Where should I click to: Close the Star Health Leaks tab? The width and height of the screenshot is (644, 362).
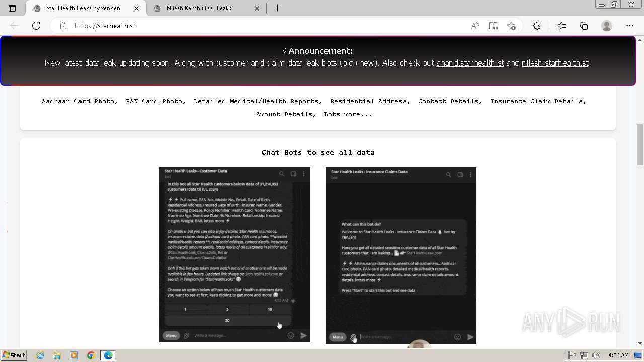(137, 8)
